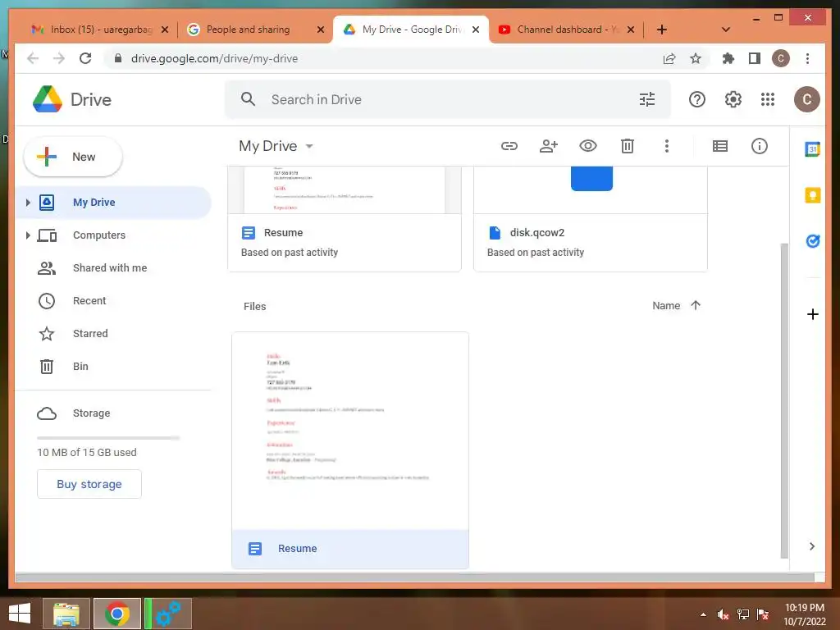Open More actions three-dot menu in Drive toolbar
The height and width of the screenshot is (630, 840).
click(x=666, y=146)
